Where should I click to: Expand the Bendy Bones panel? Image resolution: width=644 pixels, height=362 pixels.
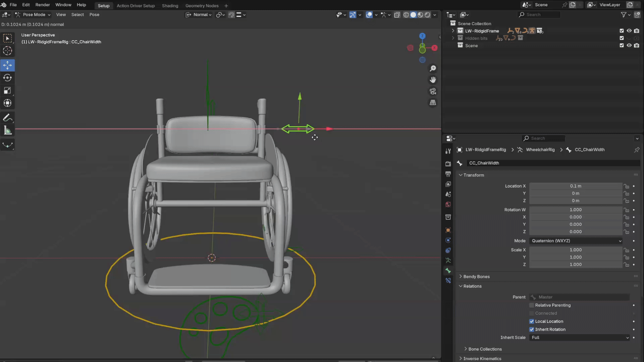(476, 277)
